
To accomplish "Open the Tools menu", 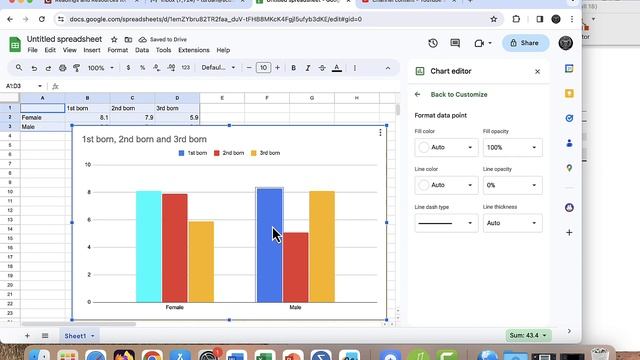I will tap(163, 50).
